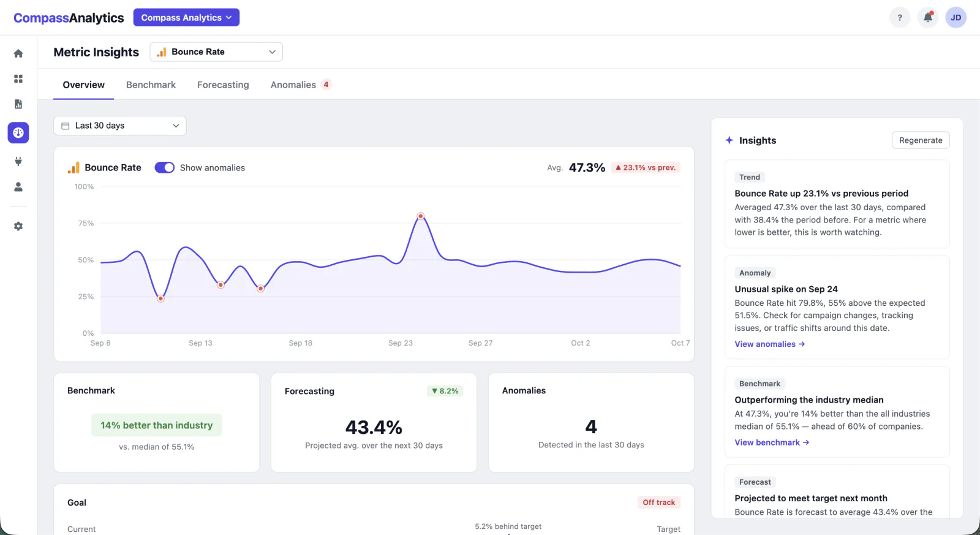Click the Unusual spike on Sep 24 heading

point(786,289)
